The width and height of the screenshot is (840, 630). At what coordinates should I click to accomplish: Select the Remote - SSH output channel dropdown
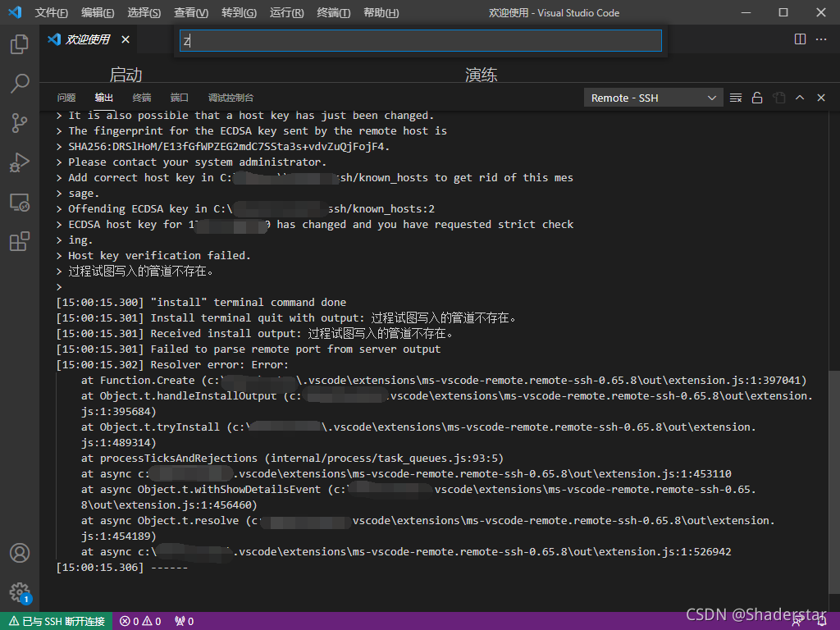[654, 98]
